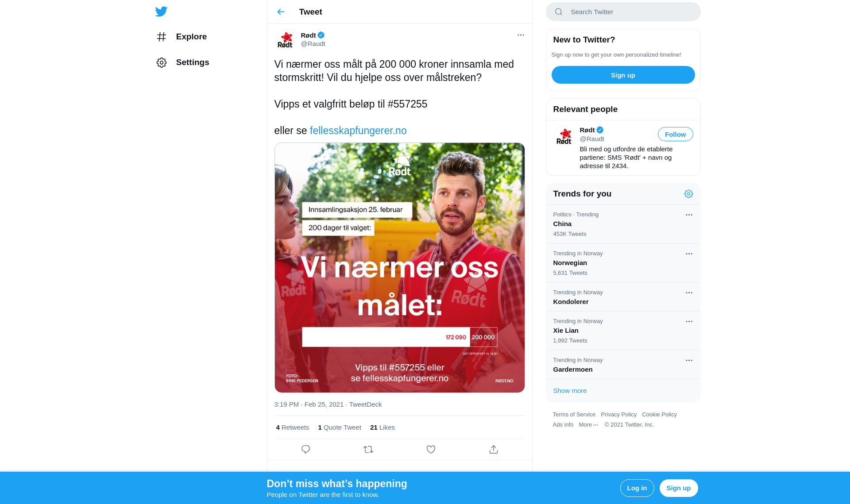Go back using the arrow icon
This screenshot has height=504, width=850.
click(x=281, y=12)
